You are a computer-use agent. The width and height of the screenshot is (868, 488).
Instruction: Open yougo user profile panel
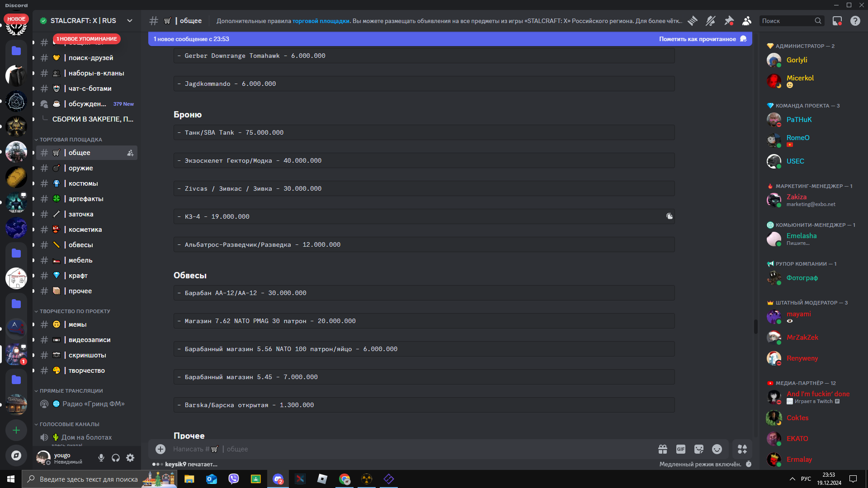click(x=64, y=458)
